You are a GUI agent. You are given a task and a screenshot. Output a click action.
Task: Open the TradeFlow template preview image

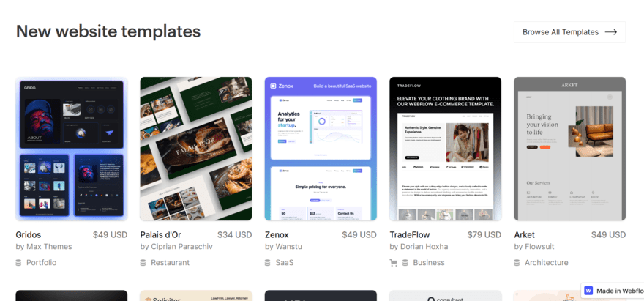pos(445,149)
